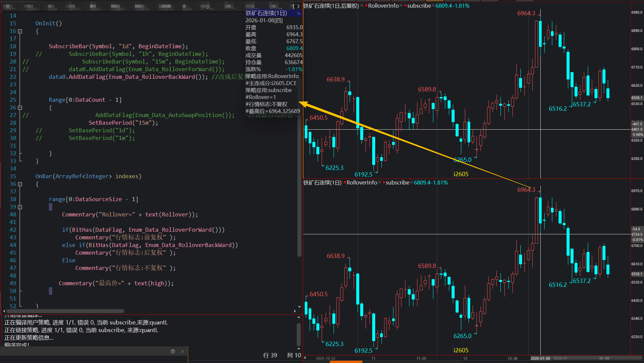Close the bottom-left search panel
The height and width of the screenshot is (363, 644).
[x=182, y=351]
